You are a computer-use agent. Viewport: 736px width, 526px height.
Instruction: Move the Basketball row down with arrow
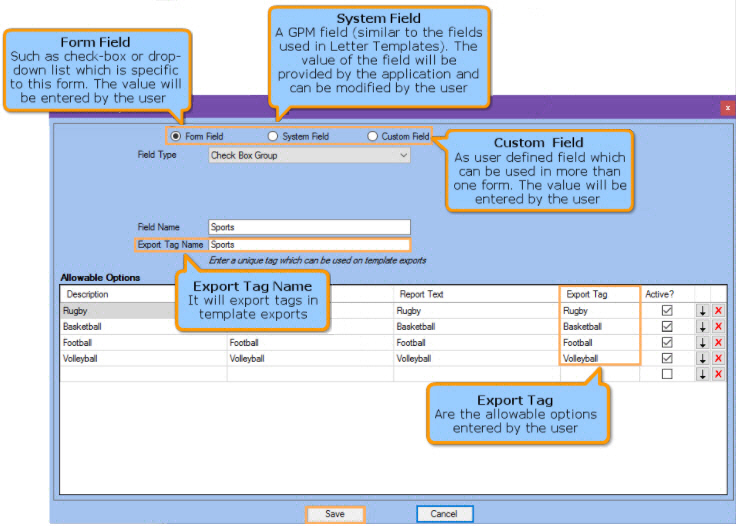pos(702,327)
